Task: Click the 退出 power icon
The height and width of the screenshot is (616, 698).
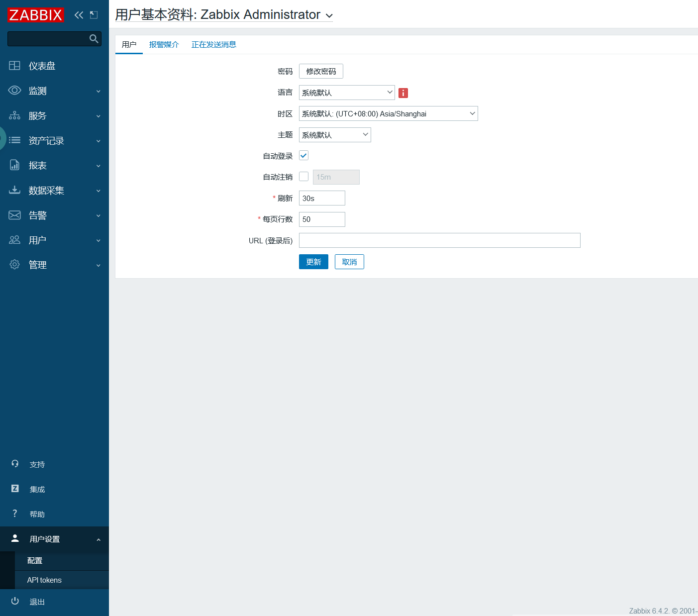Action: click(15, 601)
